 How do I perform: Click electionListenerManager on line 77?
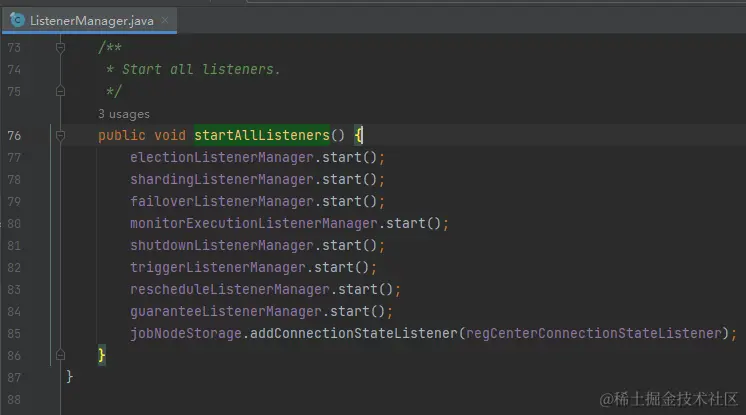[222, 158]
